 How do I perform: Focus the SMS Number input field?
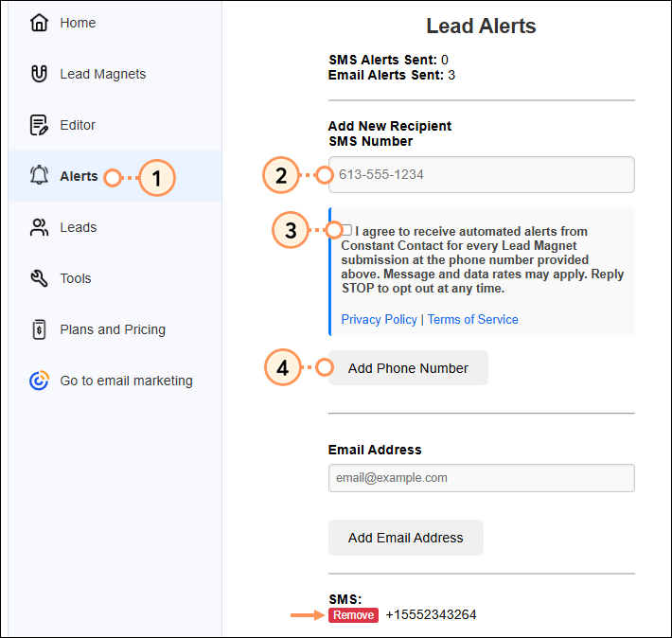tap(483, 175)
